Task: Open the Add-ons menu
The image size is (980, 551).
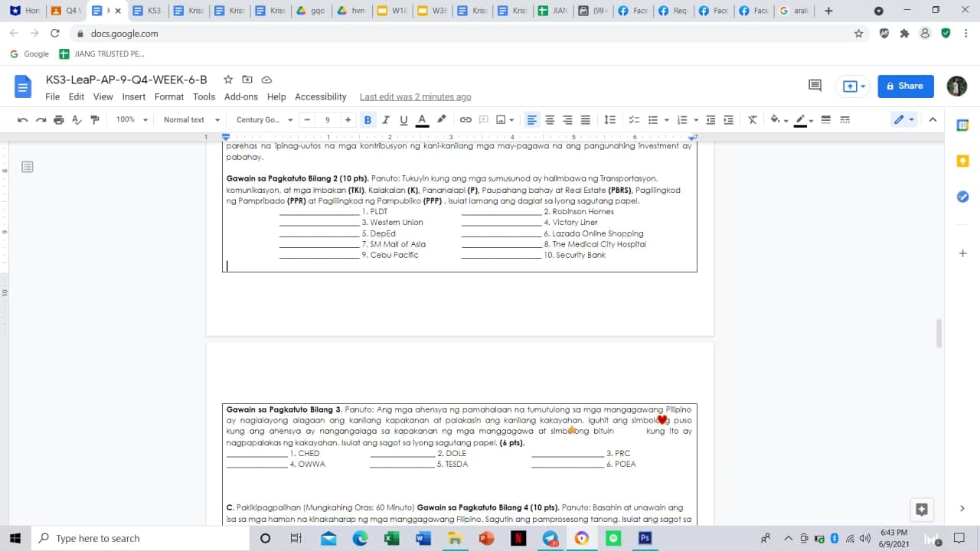Action: click(241, 97)
